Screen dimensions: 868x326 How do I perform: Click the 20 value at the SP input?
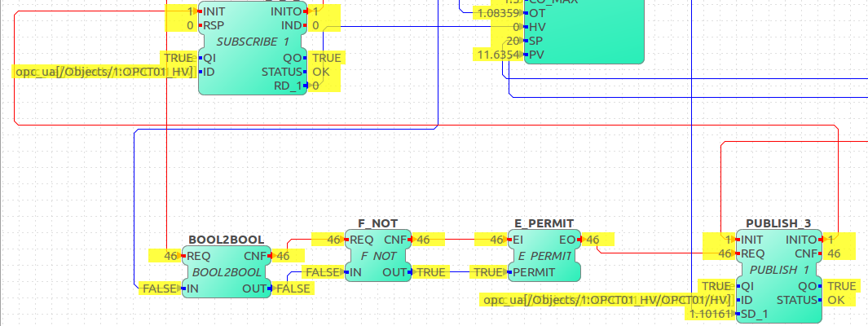tap(513, 41)
